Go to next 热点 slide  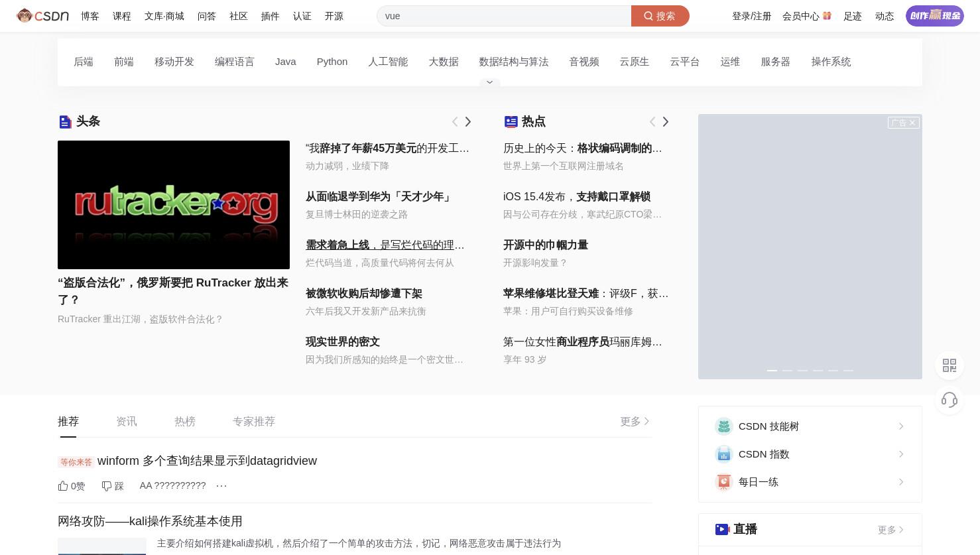click(x=666, y=121)
